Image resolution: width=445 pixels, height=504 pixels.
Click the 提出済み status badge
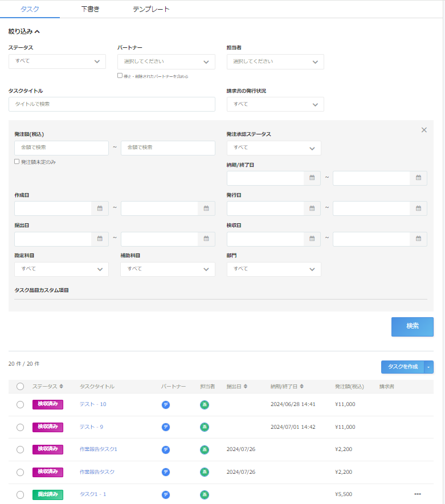coord(48,495)
